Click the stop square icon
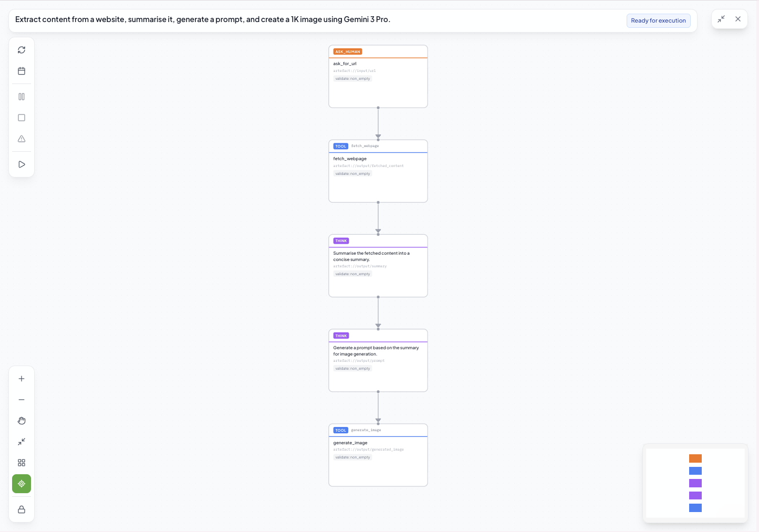Screen dimensions: 759x532 tap(22, 118)
